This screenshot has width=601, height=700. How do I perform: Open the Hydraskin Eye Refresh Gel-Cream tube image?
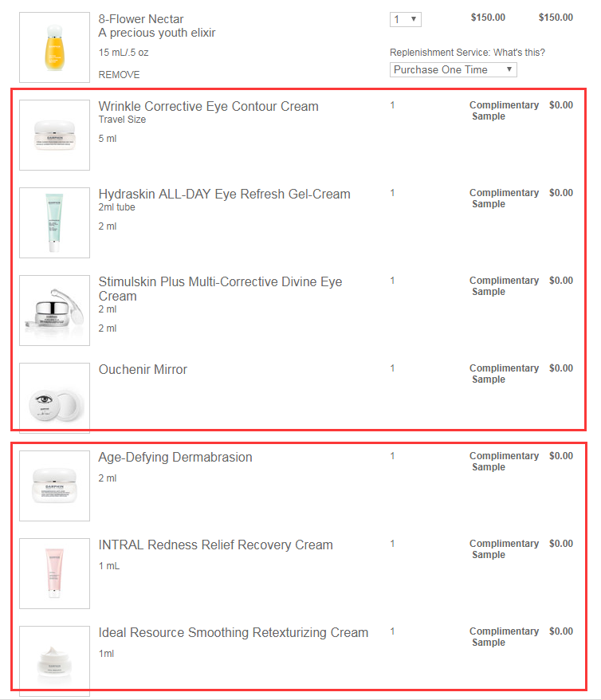pos(54,222)
